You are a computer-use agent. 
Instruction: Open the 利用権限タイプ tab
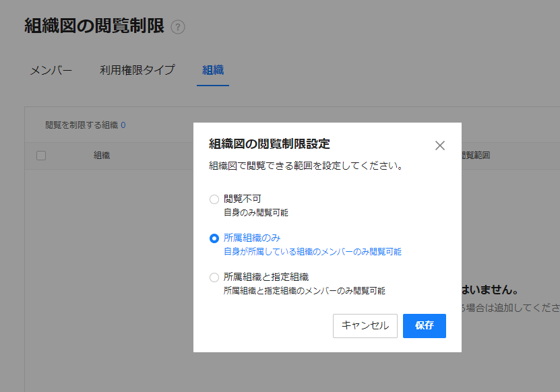(137, 69)
